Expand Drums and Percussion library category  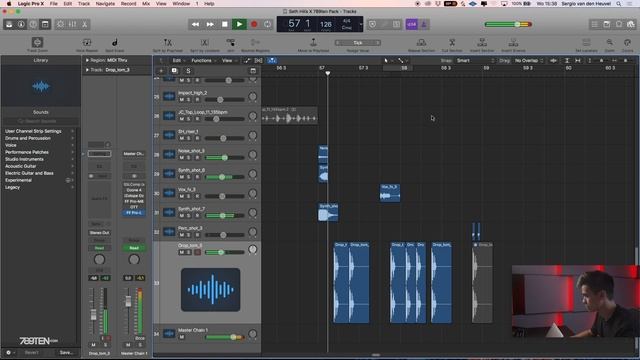[39, 138]
